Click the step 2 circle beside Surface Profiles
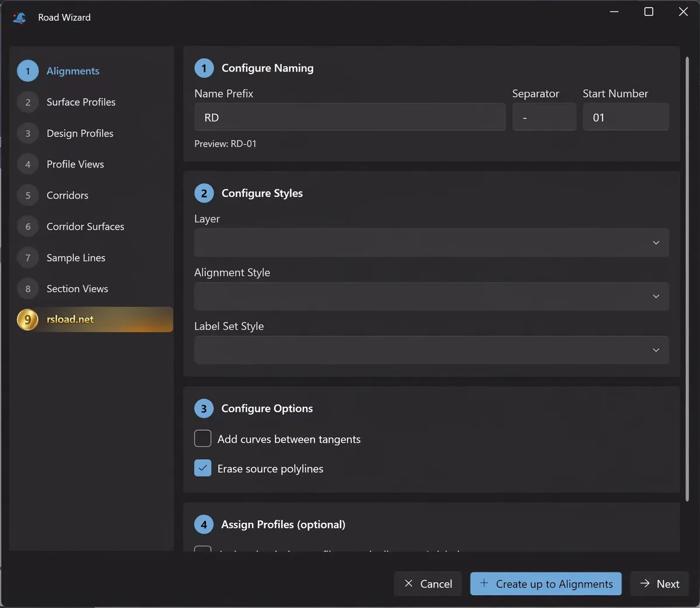The image size is (700, 608). pos(27,102)
